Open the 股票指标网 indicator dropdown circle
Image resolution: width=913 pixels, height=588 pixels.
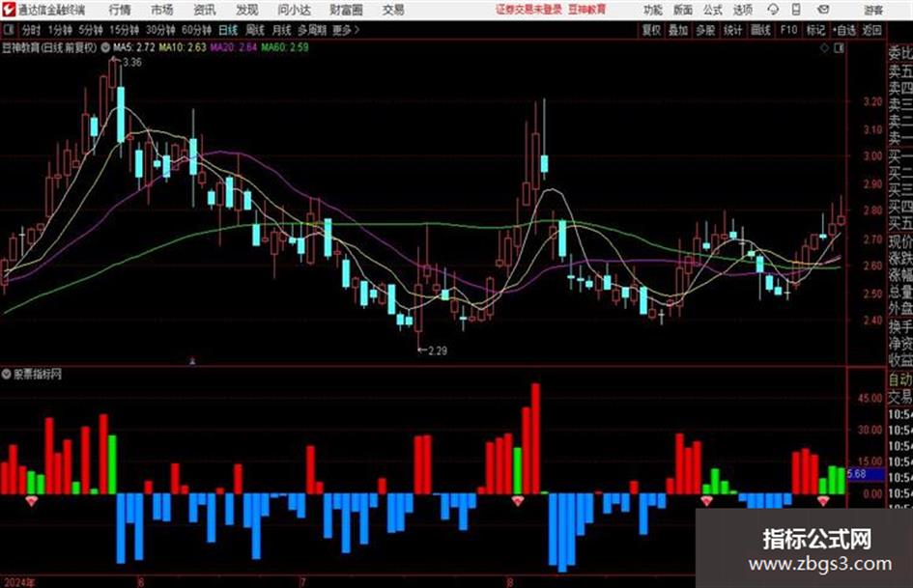point(7,375)
